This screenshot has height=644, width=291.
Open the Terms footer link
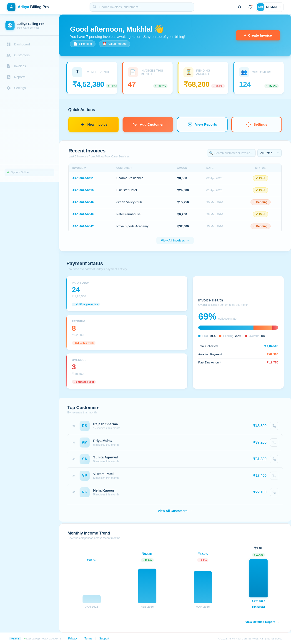(88, 639)
